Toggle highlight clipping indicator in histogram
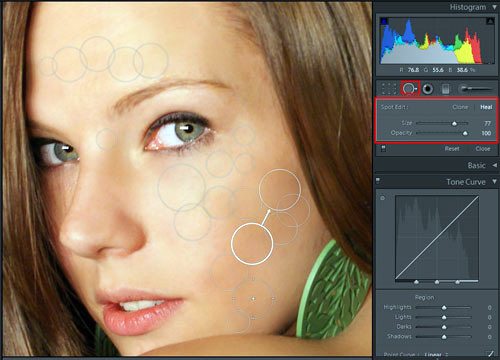The height and width of the screenshot is (360, 500). 490,21
